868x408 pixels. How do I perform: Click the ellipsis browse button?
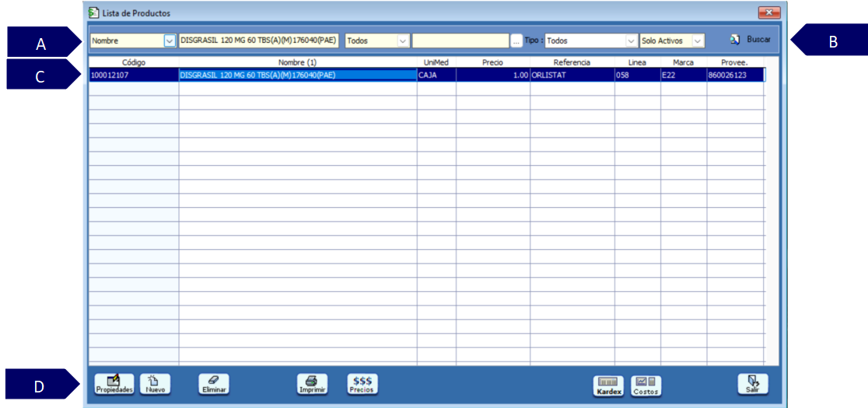pyautogui.click(x=516, y=40)
